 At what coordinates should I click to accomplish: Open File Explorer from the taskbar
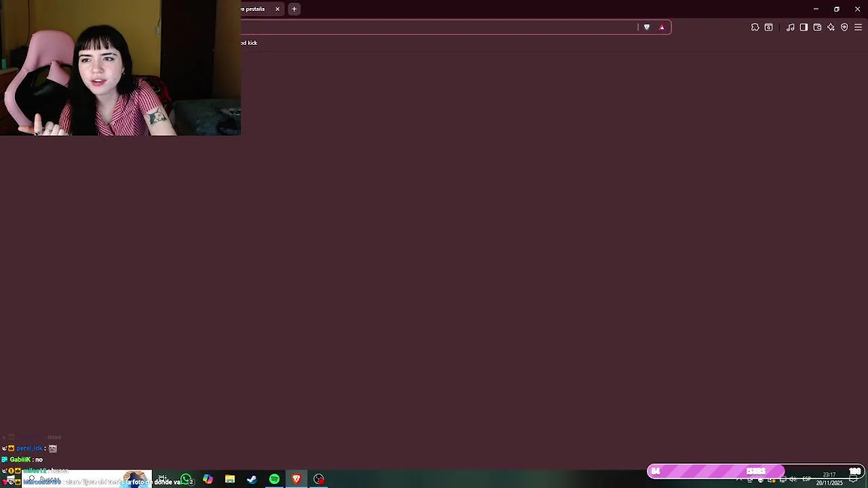coord(230,479)
